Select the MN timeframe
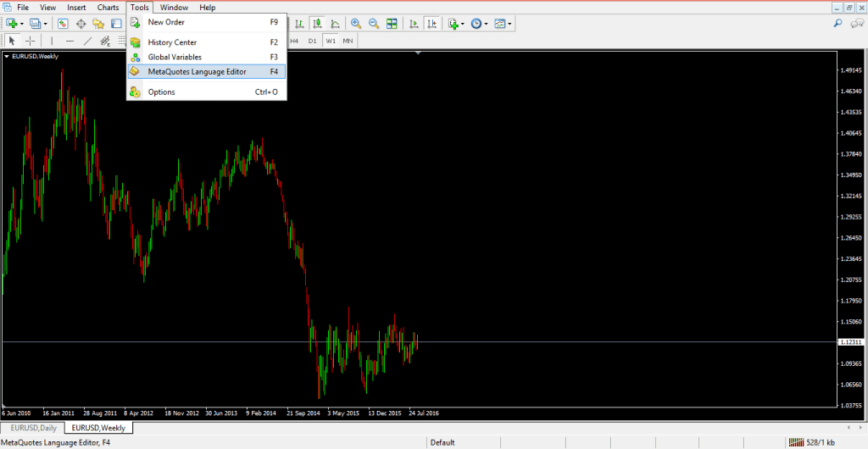This screenshot has height=449, width=868. [348, 41]
